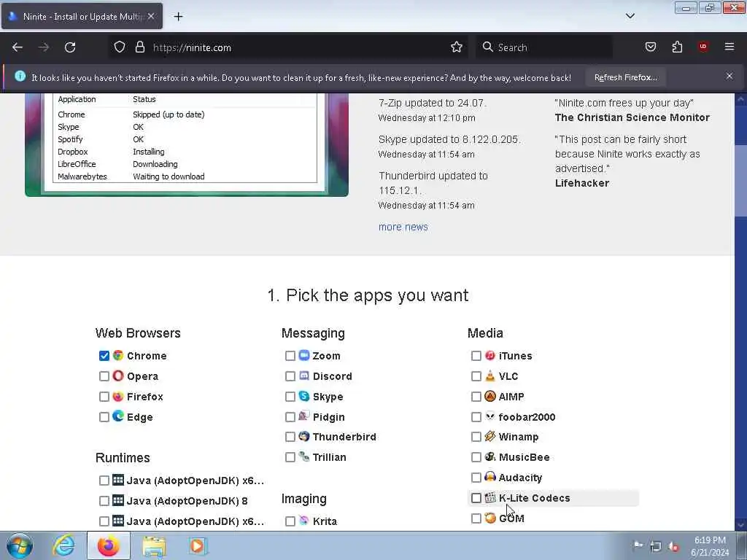Image resolution: width=747 pixels, height=560 pixels.
Task: Check the foobar2000 checkbox
Action: click(476, 417)
